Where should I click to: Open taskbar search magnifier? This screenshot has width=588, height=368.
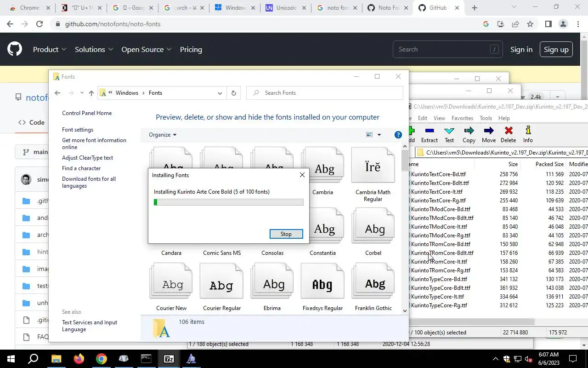tap(33, 359)
